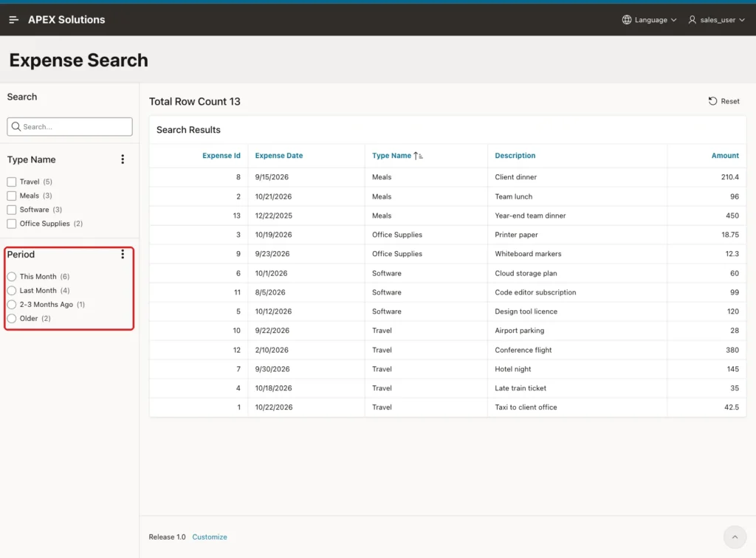Check the Software checkbox
The width and height of the screenshot is (756, 558).
point(12,210)
